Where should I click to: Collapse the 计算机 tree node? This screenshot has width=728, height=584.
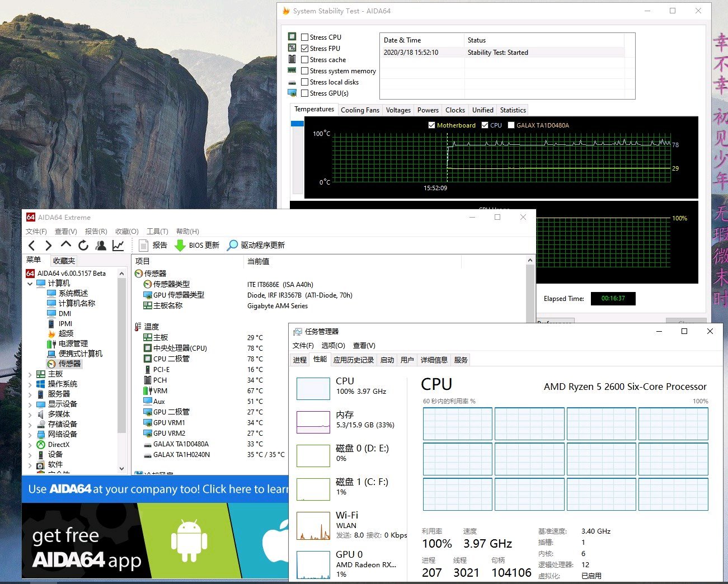point(30,284)
